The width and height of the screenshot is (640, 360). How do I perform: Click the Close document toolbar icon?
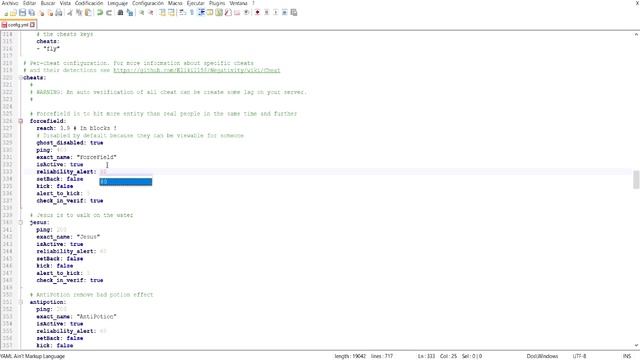pos(41,13)
